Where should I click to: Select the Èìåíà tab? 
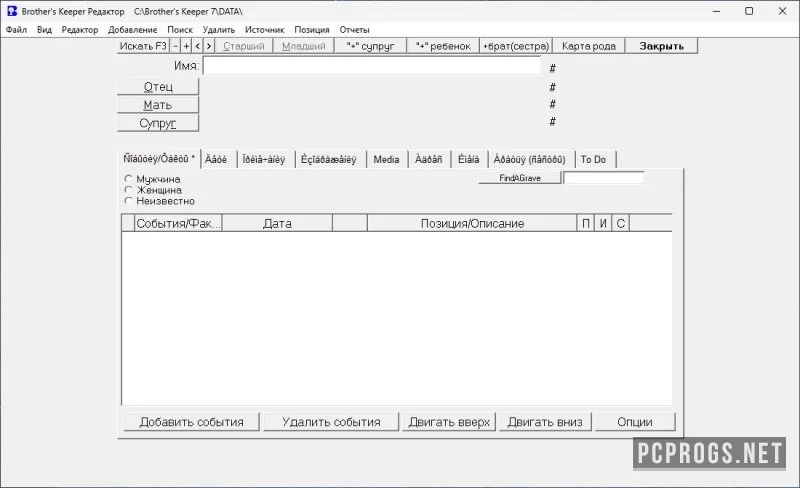click(468, 159)
